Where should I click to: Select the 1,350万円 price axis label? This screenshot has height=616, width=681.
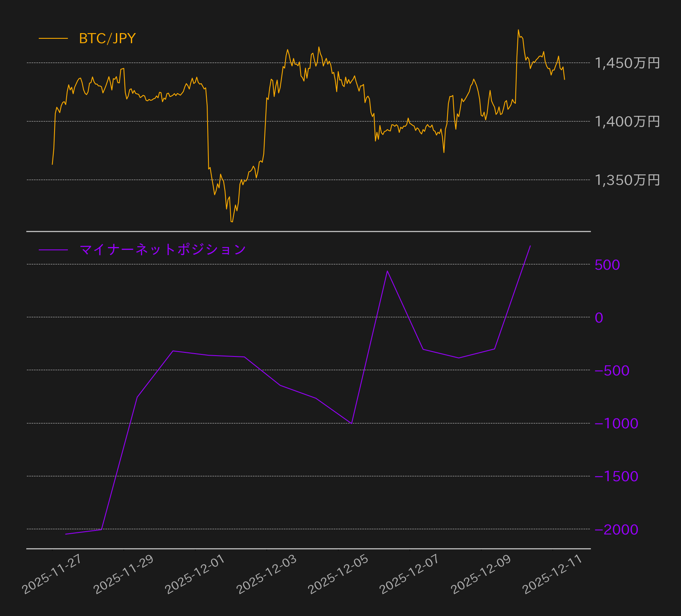[x=627, y=180]
